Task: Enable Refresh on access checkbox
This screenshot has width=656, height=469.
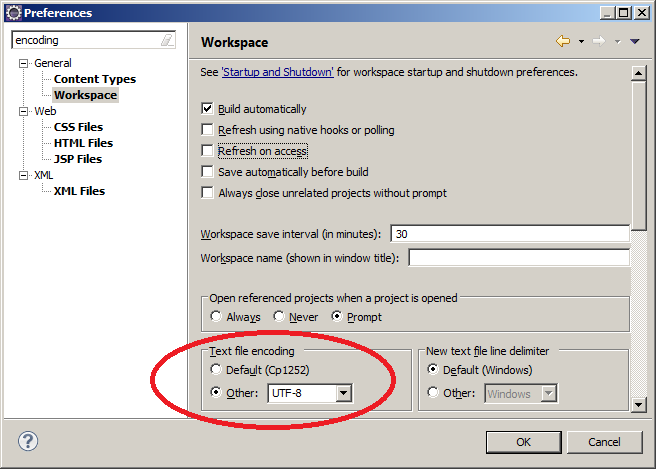Action: (x=208, y=151)
